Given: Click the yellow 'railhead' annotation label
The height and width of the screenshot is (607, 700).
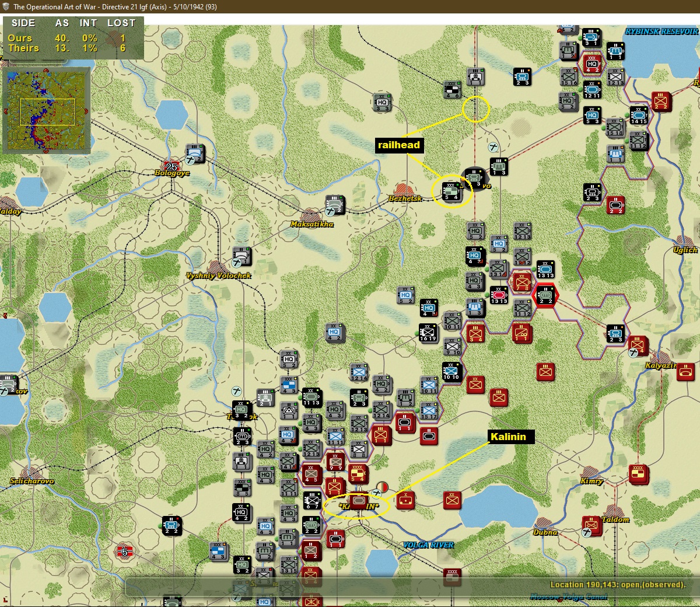Looking at the screenshot, I should (x=399, y=145).
